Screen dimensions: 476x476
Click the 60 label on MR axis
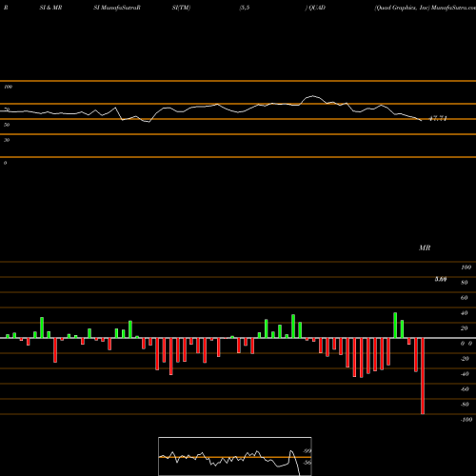click(x=465, y=298)
